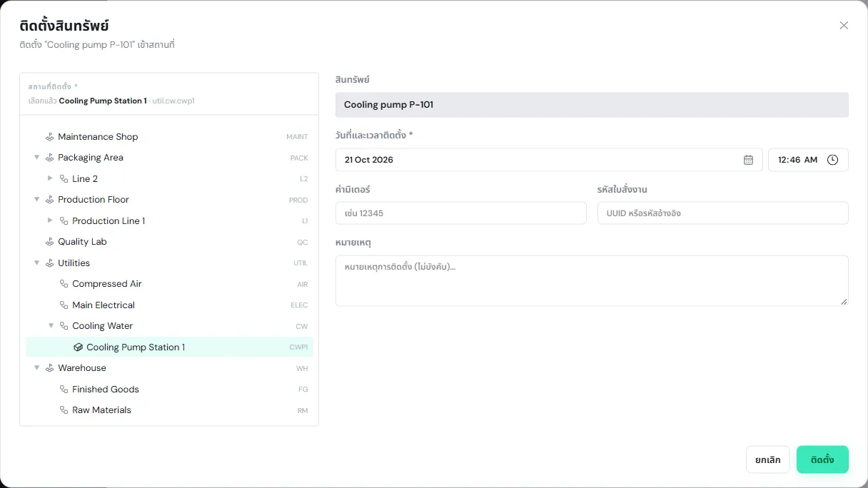
Task: Collapse the Warehouse tree node
Action: pos(36,368)
